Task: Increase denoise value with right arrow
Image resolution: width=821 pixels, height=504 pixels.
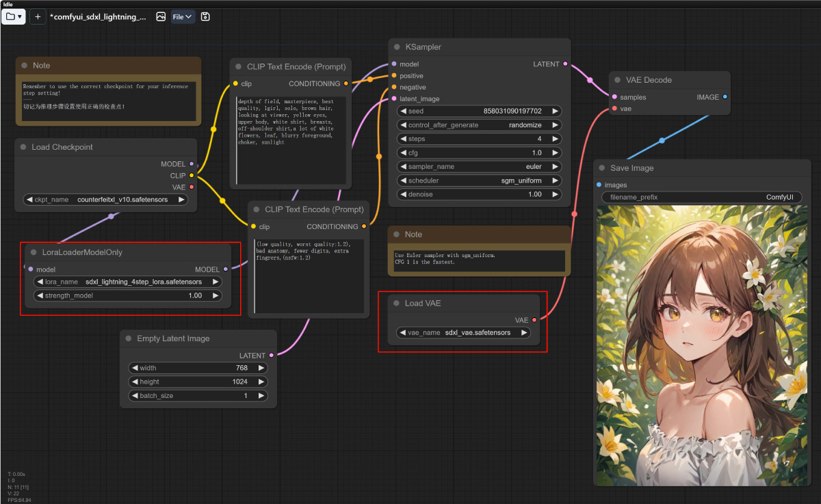Action: point(555,194)
